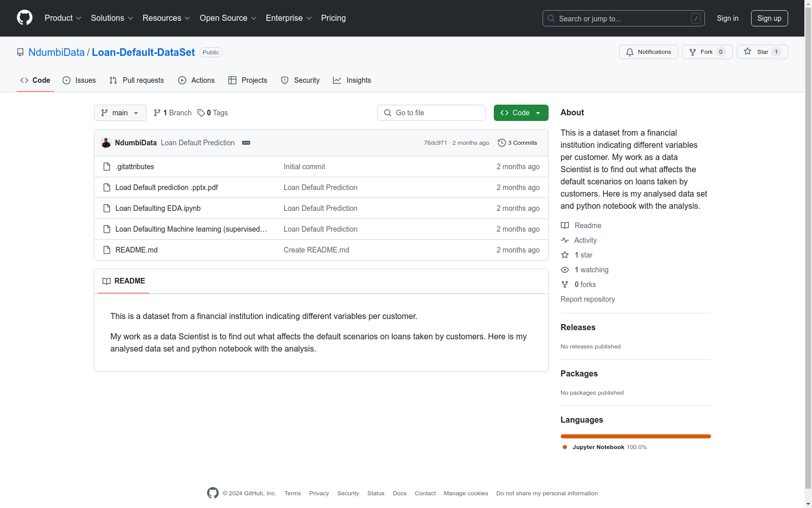Image resolution: width=812 pixels, height=508 pixels.
Task: Open the Loan Defaulting EDA.ipynb file
Action: pyautogui.click(x=158, y=208)
